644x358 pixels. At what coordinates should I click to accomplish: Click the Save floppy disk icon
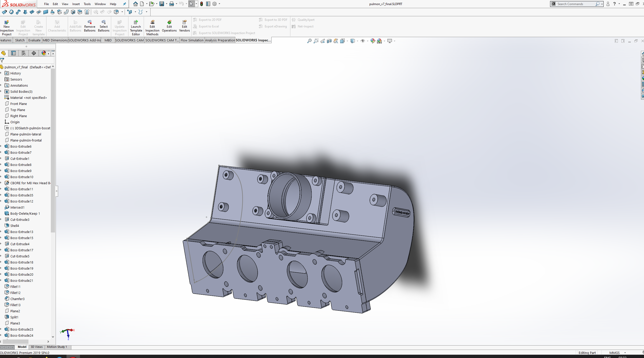161,4
